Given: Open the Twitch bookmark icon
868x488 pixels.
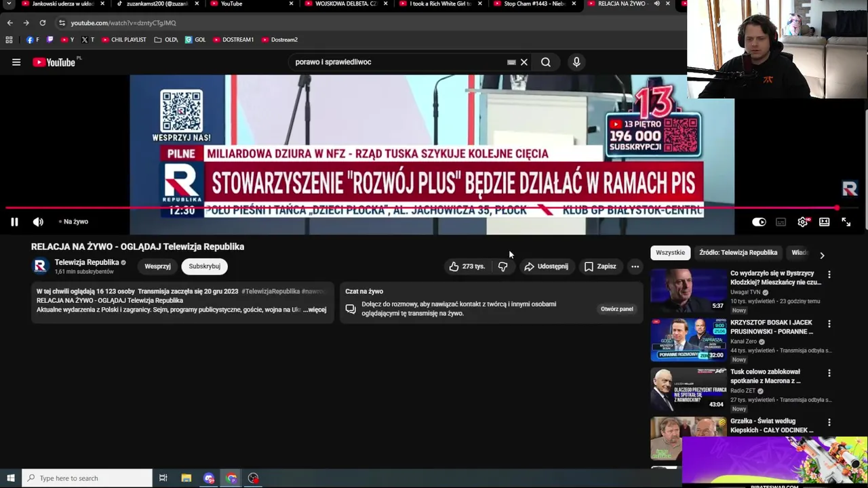Looking at the screenshot, I should pos(50,40).
